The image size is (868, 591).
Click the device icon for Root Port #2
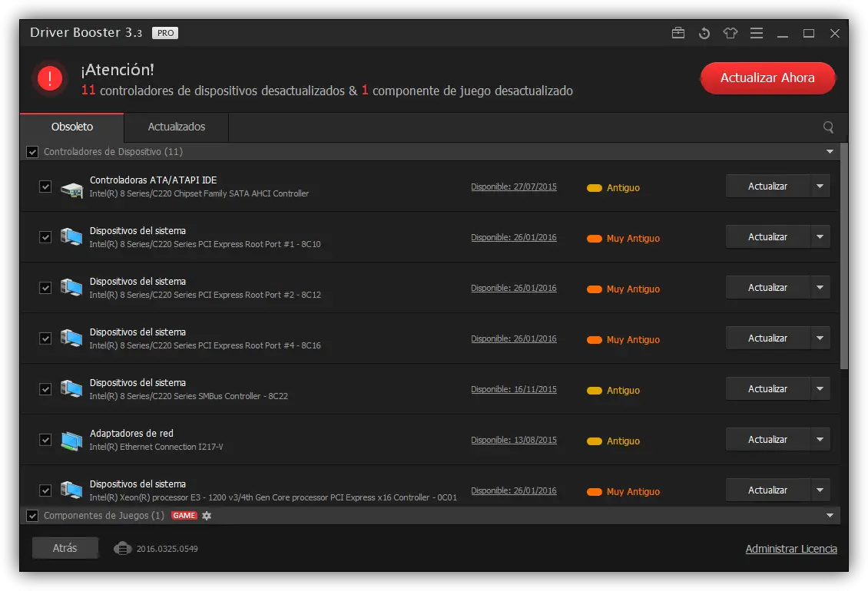tap(71, 289)
